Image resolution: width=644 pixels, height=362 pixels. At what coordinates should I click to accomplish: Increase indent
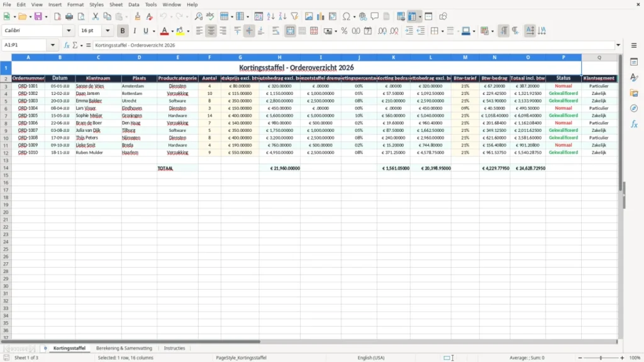pos(409,31)
